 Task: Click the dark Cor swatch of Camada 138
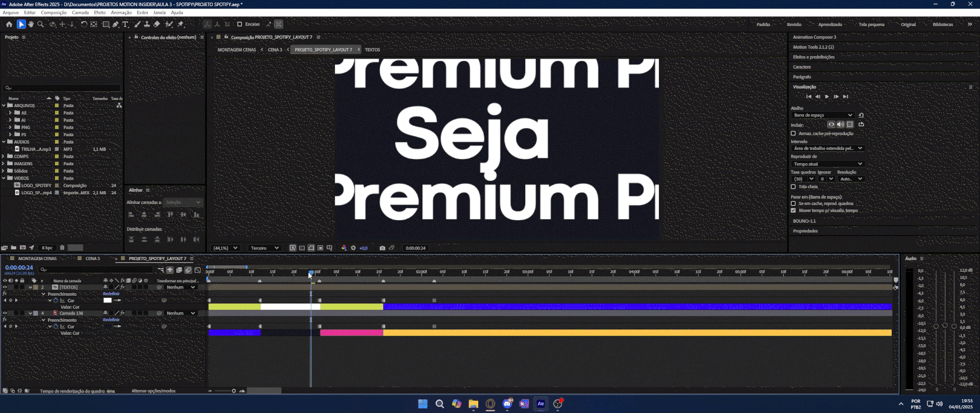107,326
